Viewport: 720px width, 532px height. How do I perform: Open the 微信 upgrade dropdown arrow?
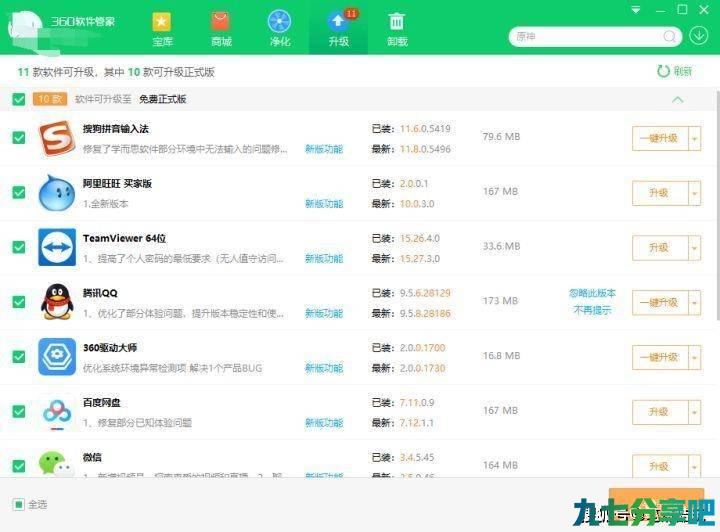coord(695,466)
